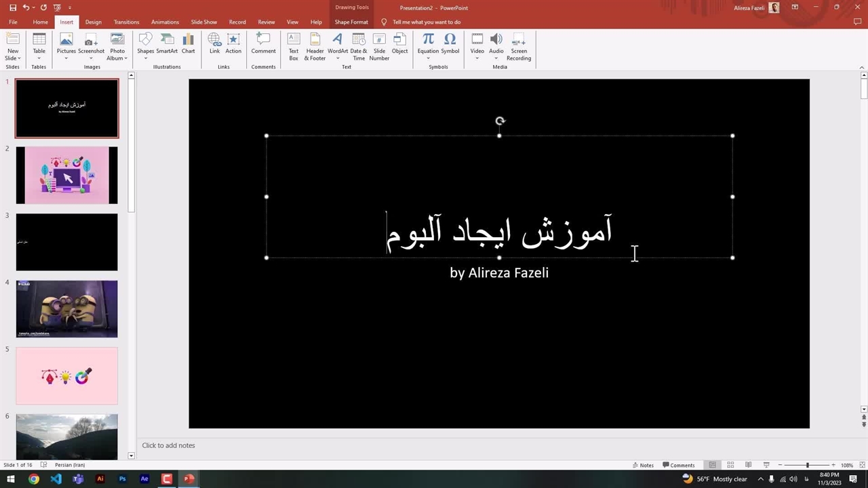Toggle the Notes pane in status bar
The height and width of the screenshot is (488, 868).
point(643,465)
